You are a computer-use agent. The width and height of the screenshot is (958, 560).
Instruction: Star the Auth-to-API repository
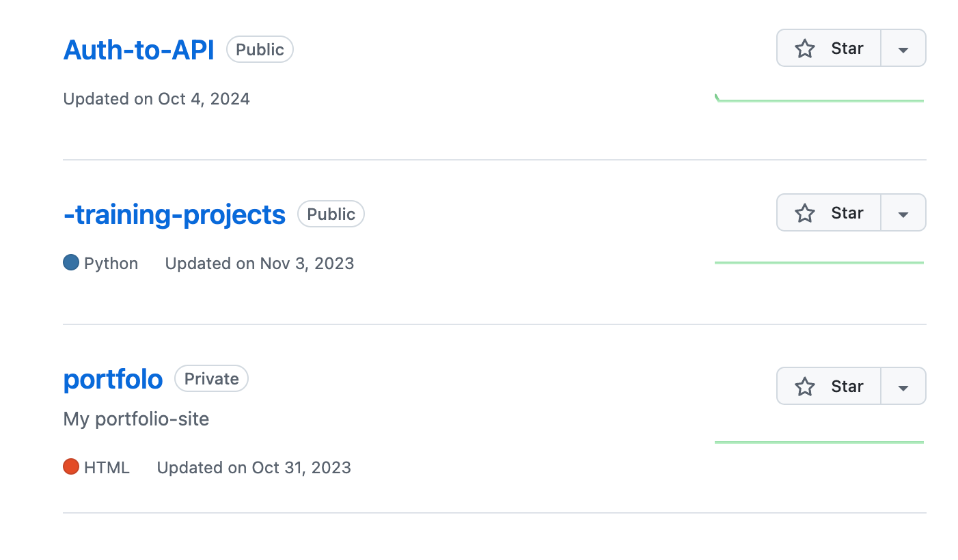click(x=828, y=48)
